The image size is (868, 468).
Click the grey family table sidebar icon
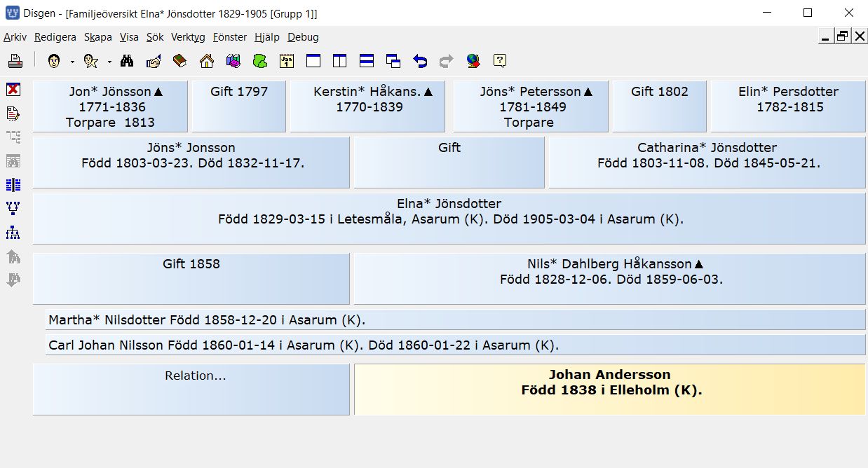pyautogui.click(x=13, y=160)
